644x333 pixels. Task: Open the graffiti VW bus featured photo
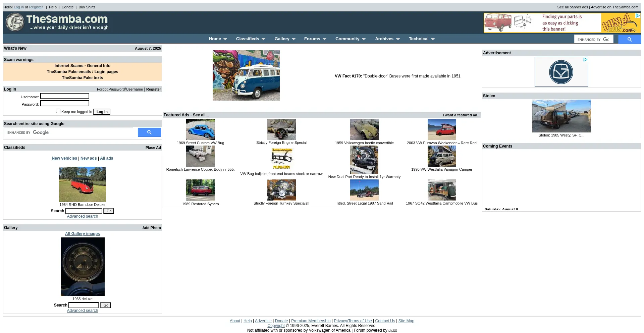pyautogui.click(x=246, y=75)
